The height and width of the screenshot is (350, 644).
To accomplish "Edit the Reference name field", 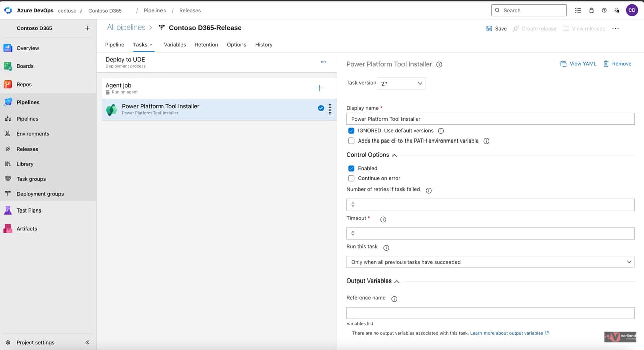I will coord(491,313).
